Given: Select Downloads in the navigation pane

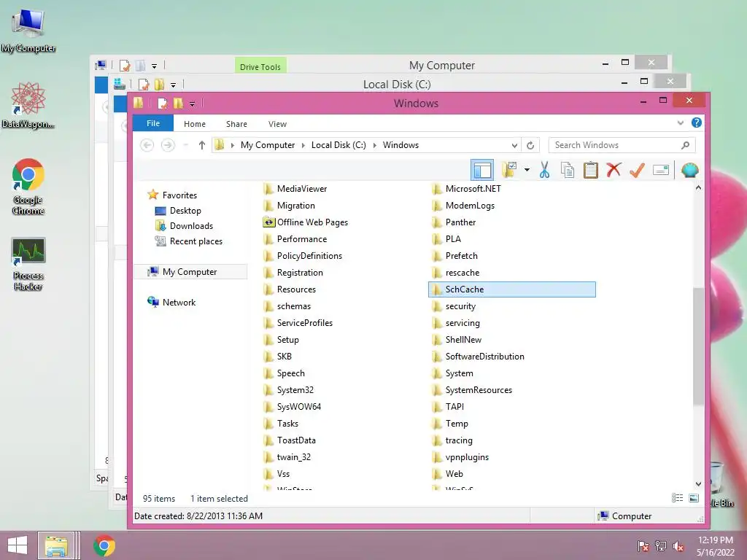Looking at the screenshot, I should click(191, 226).
